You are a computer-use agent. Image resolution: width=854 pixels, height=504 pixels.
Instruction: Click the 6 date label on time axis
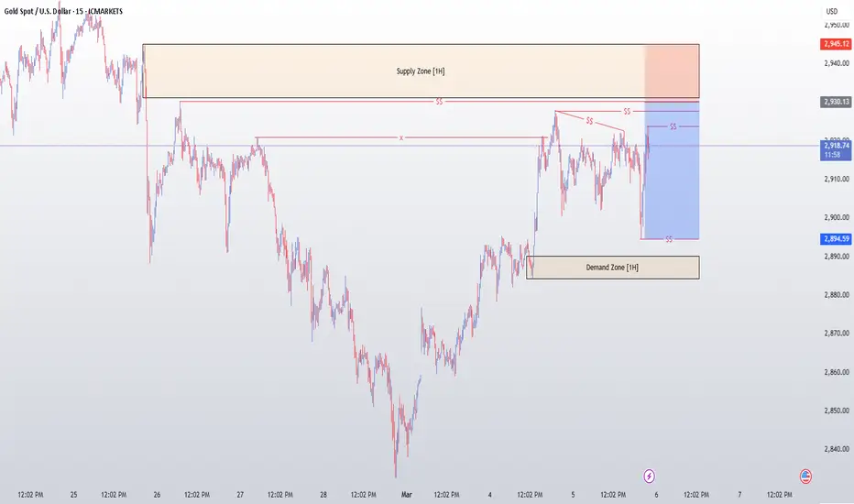pos(656,495)
